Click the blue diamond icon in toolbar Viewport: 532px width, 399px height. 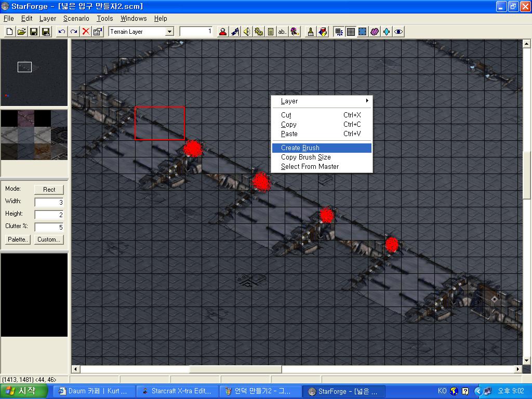(387, 32)
